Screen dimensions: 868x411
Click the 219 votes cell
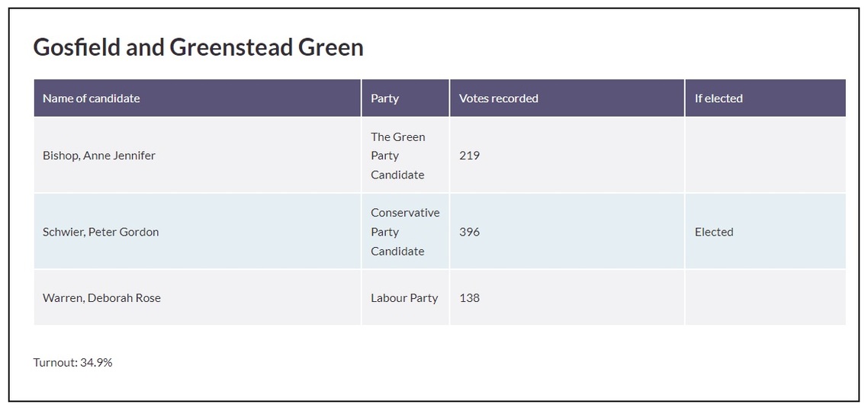(469, 156)
